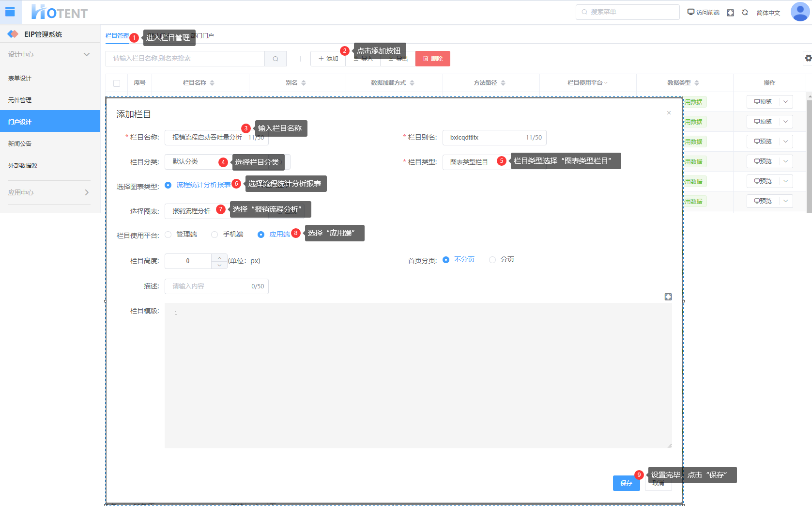Image resolution: width=812 pixels, height=506 pixels.
Task: Click the Hotent logo
Action: tap(60, 12)
